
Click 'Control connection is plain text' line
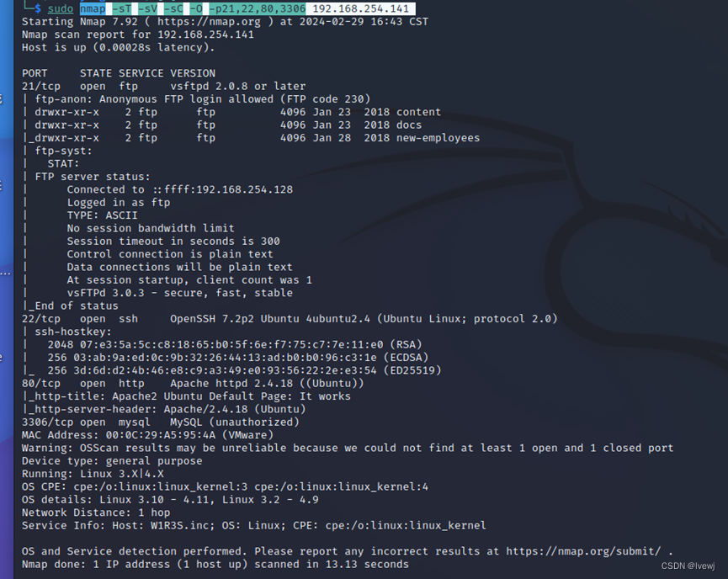170,254
